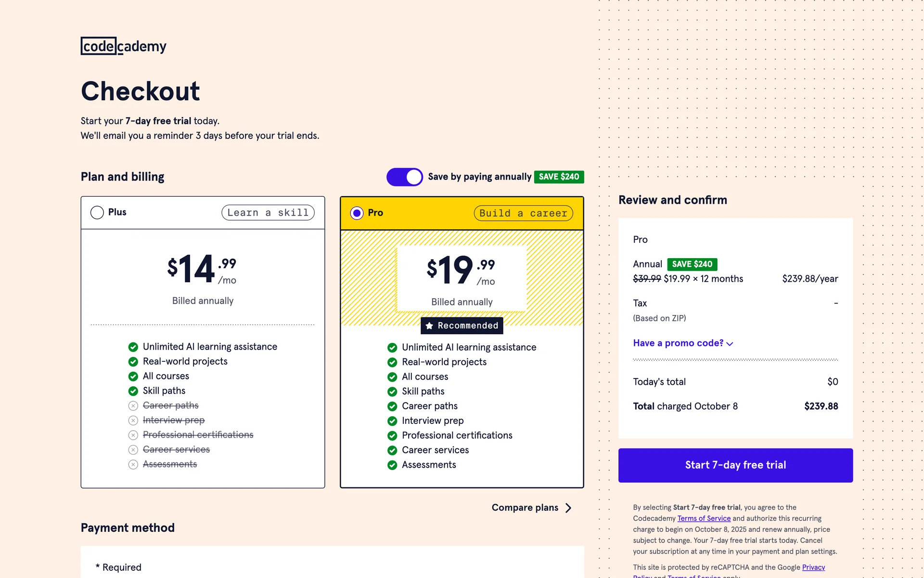Click the Build a career tag
The image size is (924, 578).
pyautogui.click(x=523, y=213)
